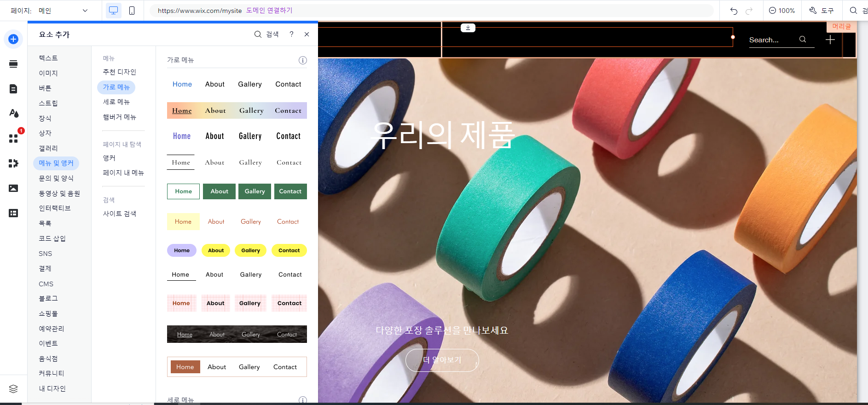Click the blue Add Elements plus icon
Viewport: 868px width, 405px height.
click(13, 39)
